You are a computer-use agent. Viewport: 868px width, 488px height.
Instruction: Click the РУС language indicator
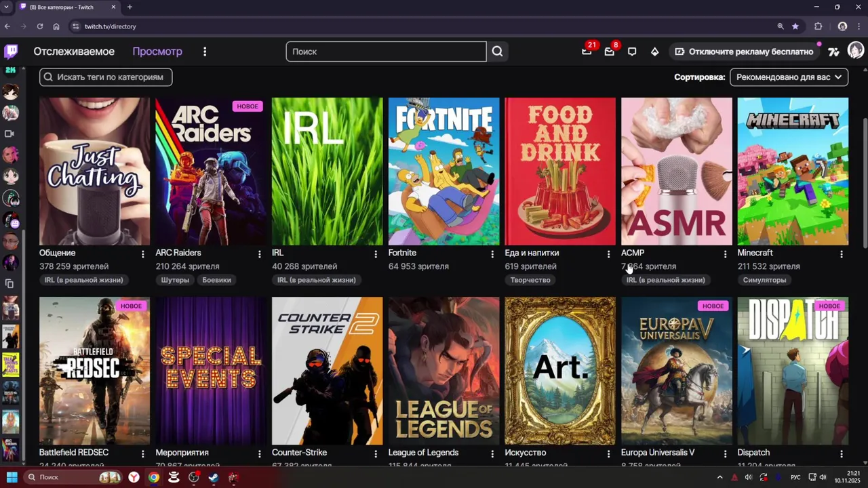795,477
